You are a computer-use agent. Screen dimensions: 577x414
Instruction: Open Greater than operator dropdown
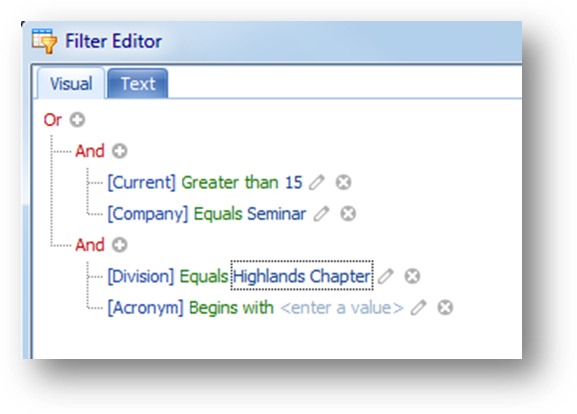tap(230, 183)
